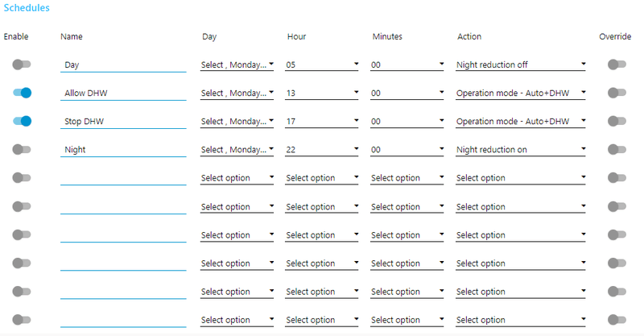Viewport: 644px width, 336px height.
Task: Click the Schedules heading
Action: (x=27, y=8)
